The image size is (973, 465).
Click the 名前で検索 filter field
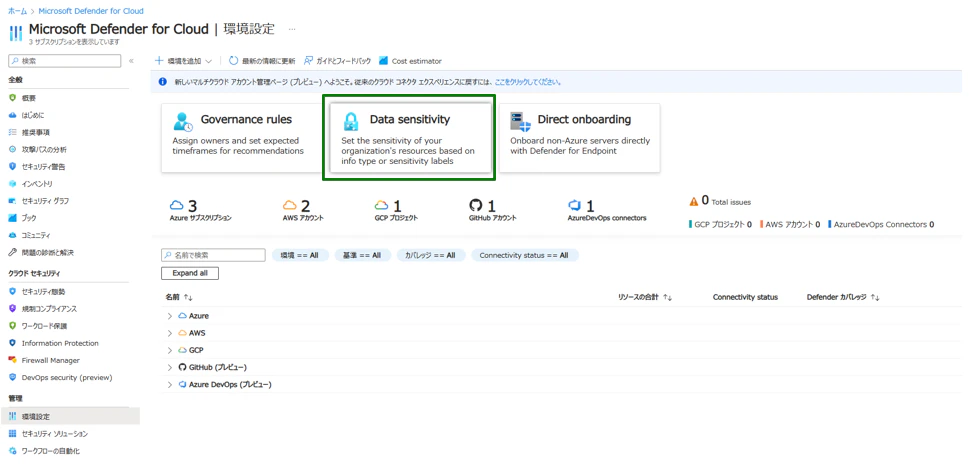pos(213,255)
